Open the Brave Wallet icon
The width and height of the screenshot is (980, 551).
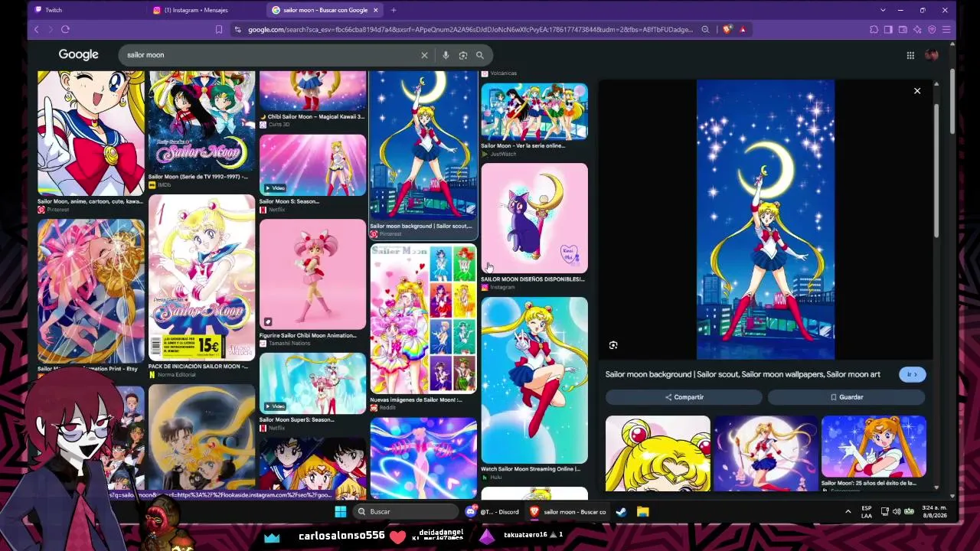[903, 30]
